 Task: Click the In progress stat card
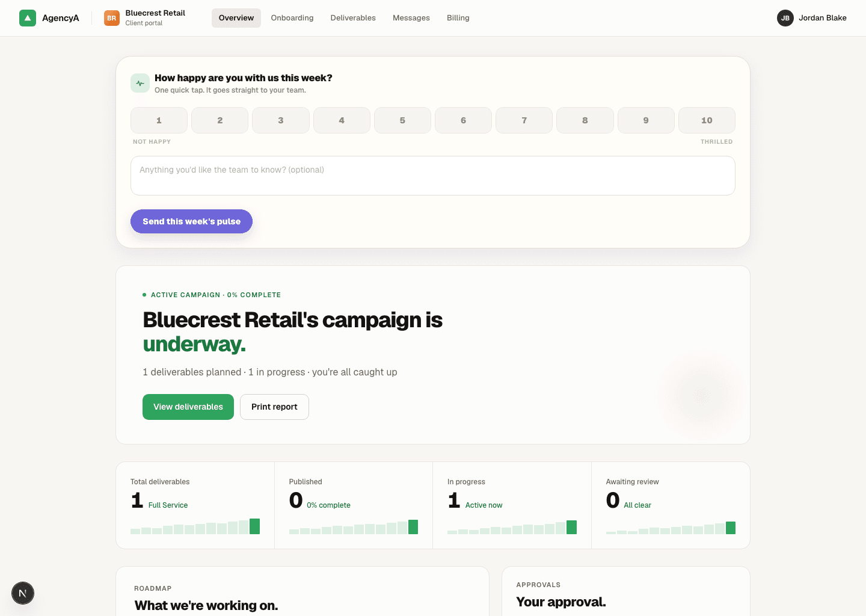pyautogui.click(x=512, y=505)
